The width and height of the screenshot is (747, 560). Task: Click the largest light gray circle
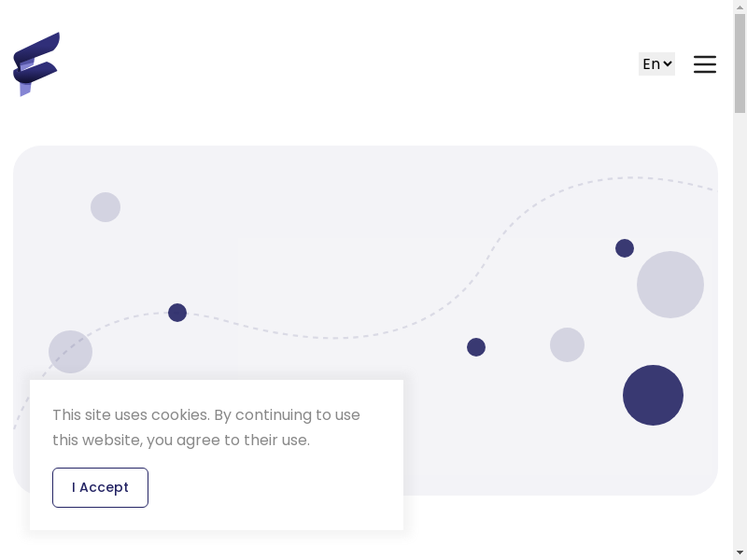point(669,285)
